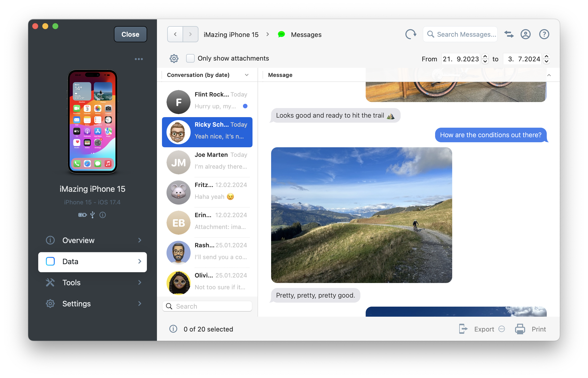
Task: Click breadcrumb chevron after iMazing iPhone 15
Action: coord(268,34)
